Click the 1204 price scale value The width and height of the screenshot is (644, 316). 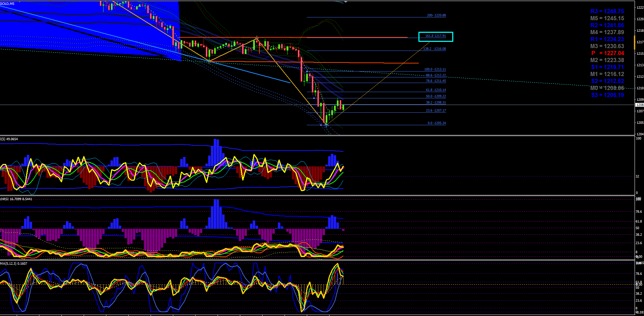(x=640, y=134)
